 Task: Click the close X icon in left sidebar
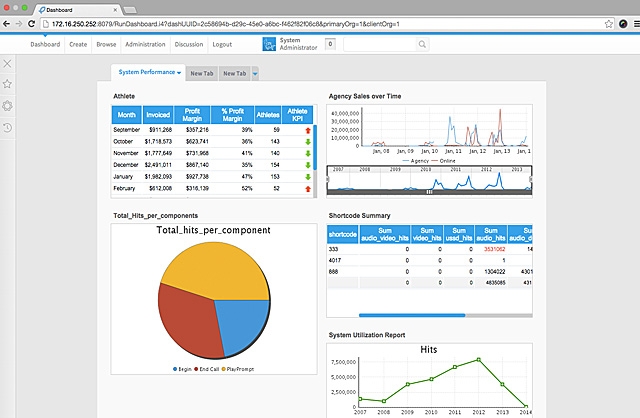point(8,64)
